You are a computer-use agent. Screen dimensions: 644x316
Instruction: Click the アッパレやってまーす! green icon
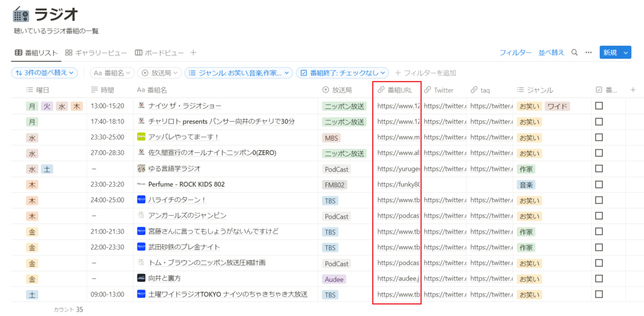click(142, 137)
